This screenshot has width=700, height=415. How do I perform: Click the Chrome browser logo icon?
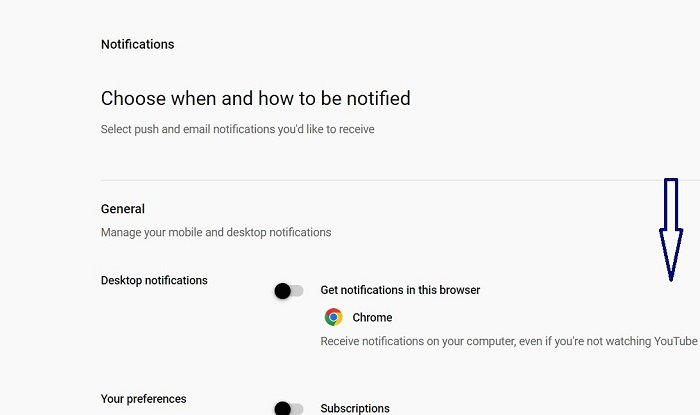tap(333, 317)
